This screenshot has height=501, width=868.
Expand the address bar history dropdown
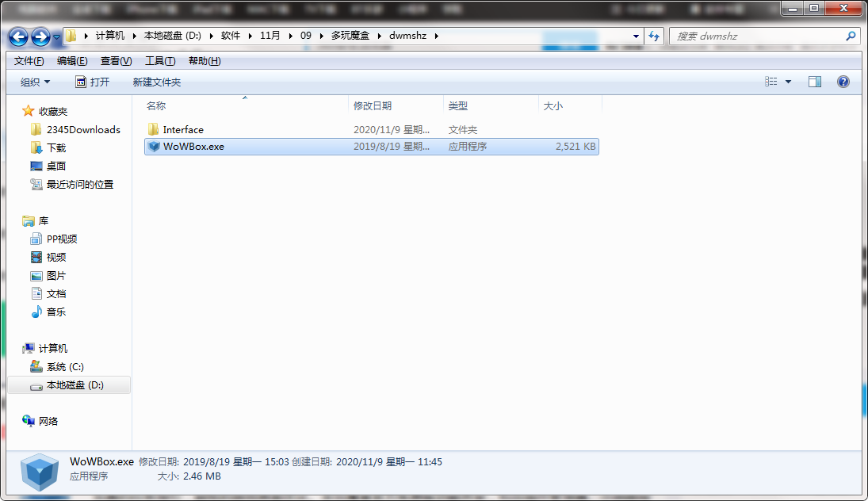(637, 36)
